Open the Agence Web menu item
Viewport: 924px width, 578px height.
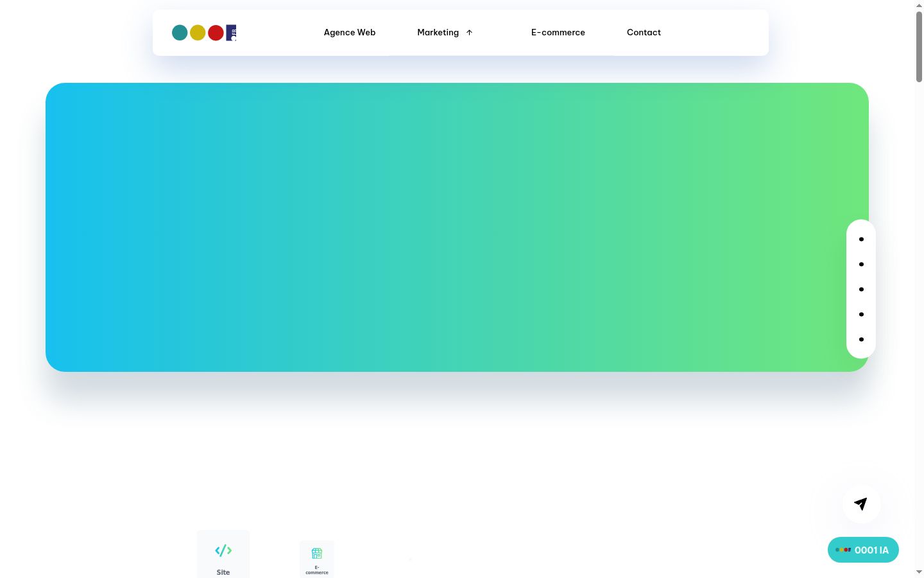(350, 33)
